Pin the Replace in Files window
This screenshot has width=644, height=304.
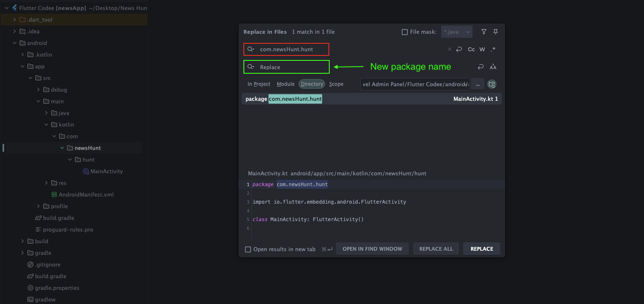pyautogui.click(x=496, y=32)
